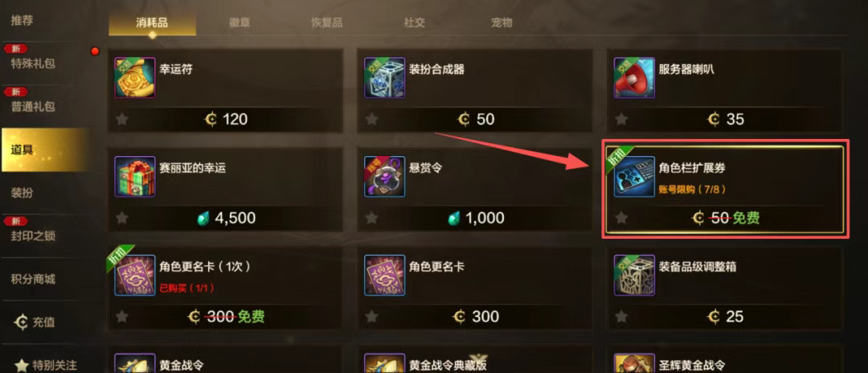Click the 幸运符 lucky charm item icon
Image resolution: width=868 pixels, height=373 pixels.
(135, 78)
